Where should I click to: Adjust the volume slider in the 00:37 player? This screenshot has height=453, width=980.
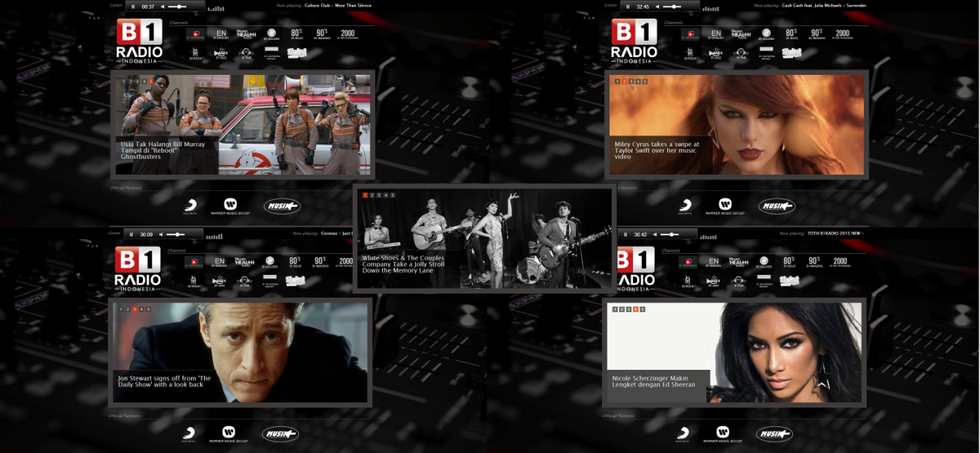(177, 6)
